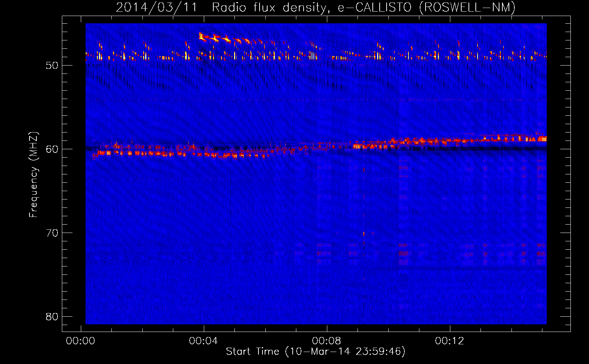The width and height of the screenshot is (589, 364).
Task: Click the plot title "2014/03/11 Radio flux density, e-CALLISTO (ROSWELL-NM)"
Action: click(316, 7)
